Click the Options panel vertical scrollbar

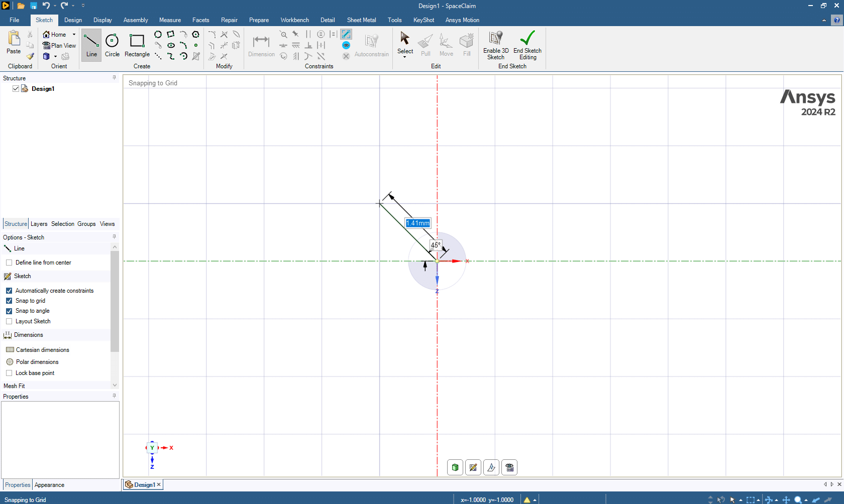click(x=115, y=301)
